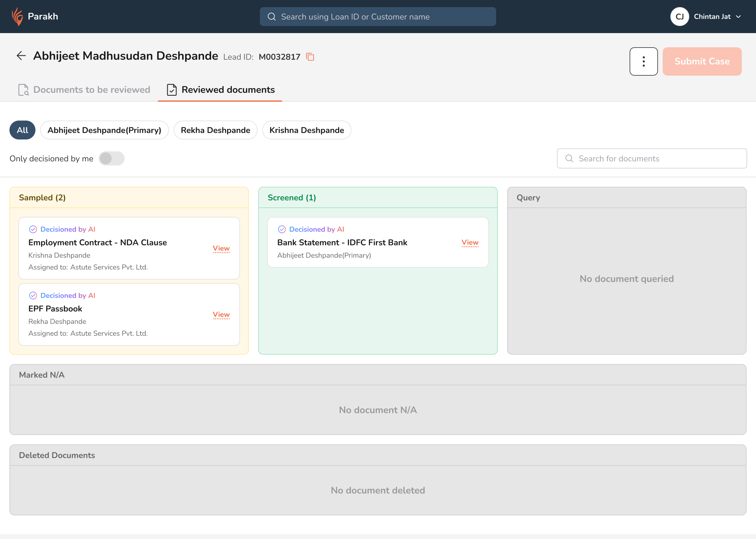Screen dimensions: 756x539
Task: Click AI check icon on Employment Contract card
Action: 33,229
